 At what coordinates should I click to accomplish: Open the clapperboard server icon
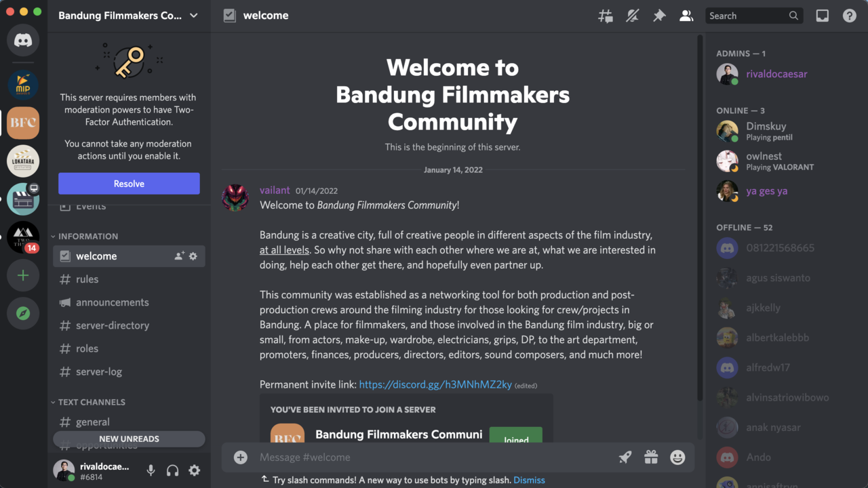click(x=23, y=199)
